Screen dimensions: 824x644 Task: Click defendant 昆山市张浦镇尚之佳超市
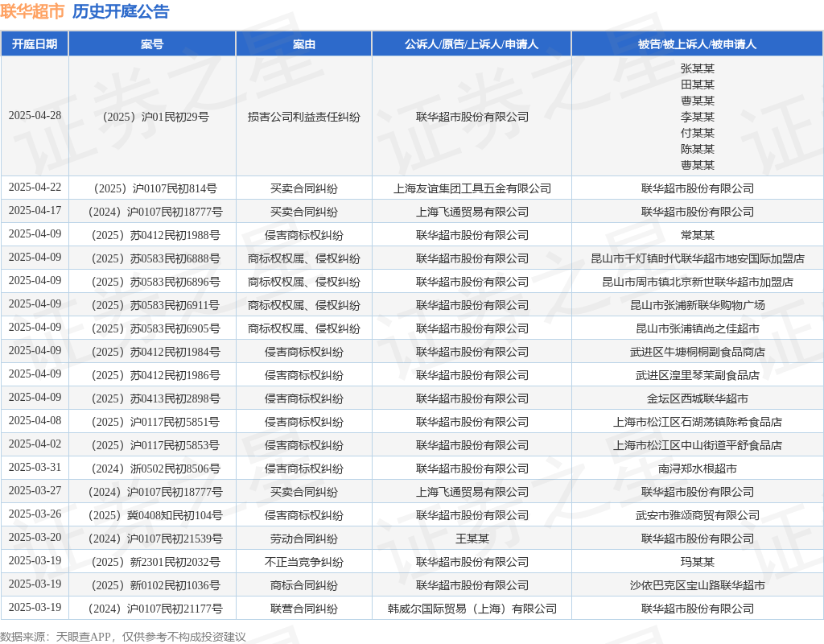point(698,328)
